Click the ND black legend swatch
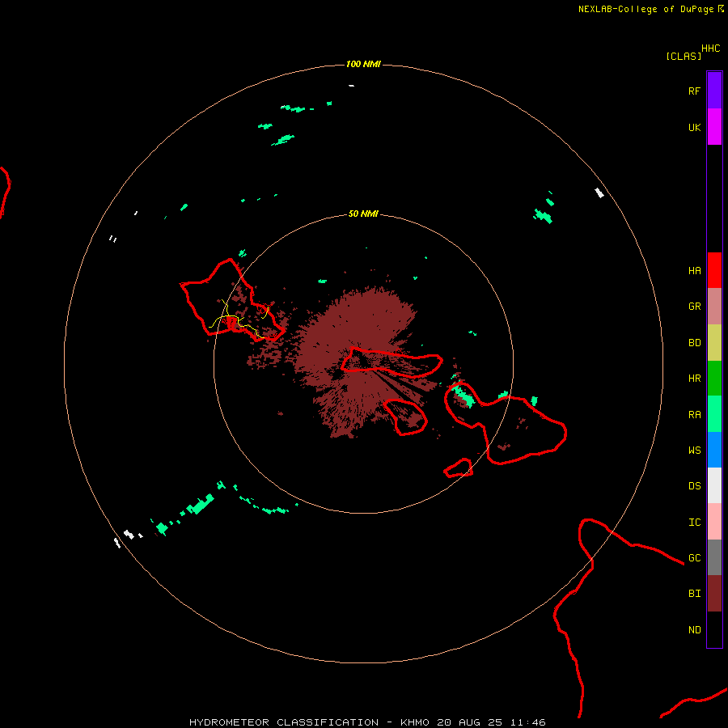Screen dimensions: 728x728 714,629
